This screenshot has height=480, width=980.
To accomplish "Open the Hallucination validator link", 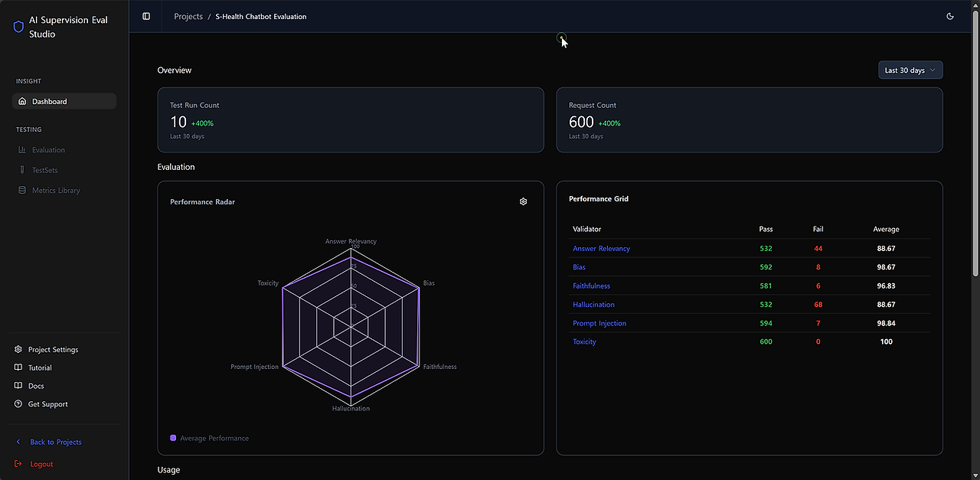I will [x=593, y=305].
